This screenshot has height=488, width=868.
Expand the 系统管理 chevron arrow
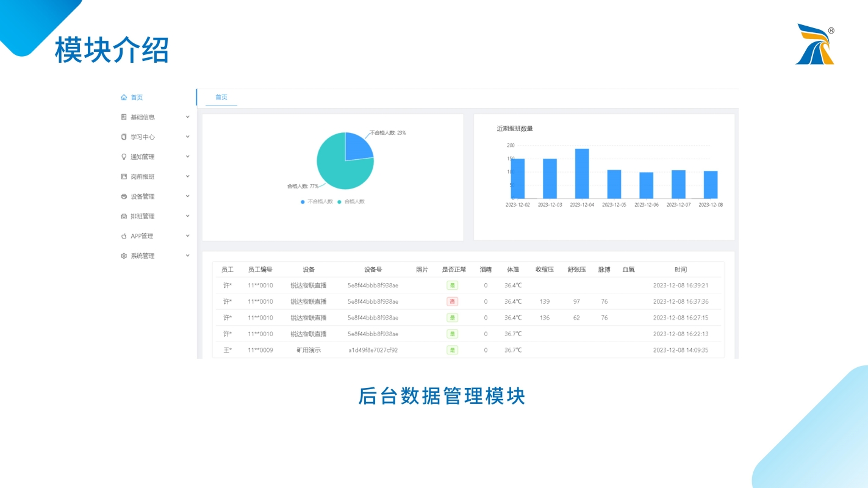tap(187, 256)
